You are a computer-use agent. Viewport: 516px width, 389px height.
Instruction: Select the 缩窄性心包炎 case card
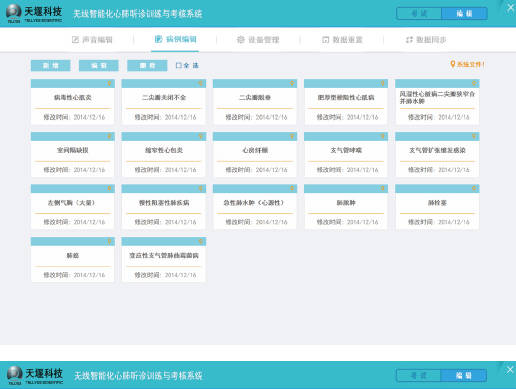pyautogui.click(x=164, y=154)
